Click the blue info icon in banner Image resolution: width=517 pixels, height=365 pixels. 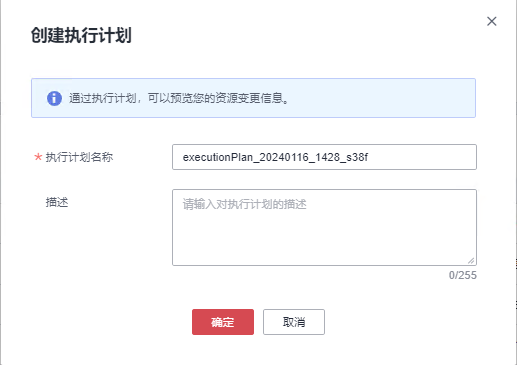click(54, 98)
